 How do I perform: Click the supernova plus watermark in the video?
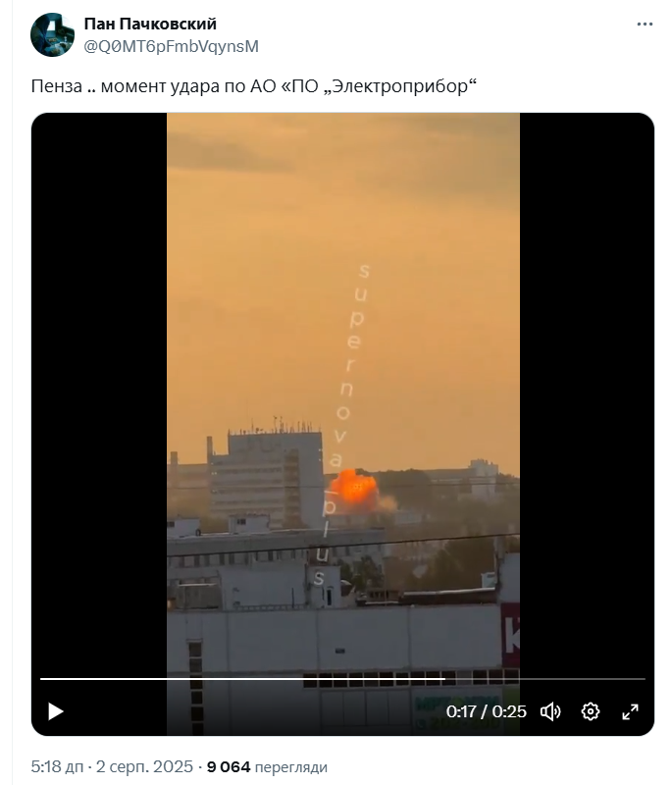pyautogui.click(x=341, y=424)
